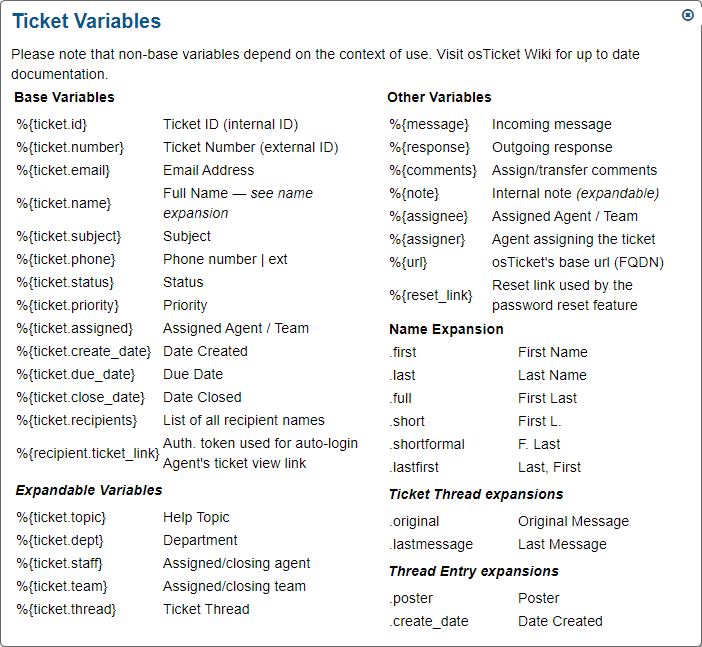Viewport: 702px width, 647px height.
Task: Select the %{reset_link} variable
Action: tap(430, 295)
